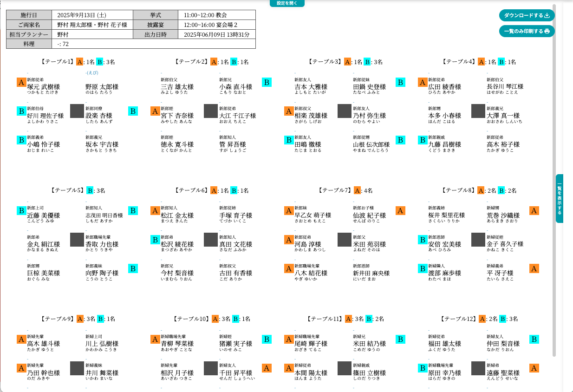Click the cyan B swatch in テーブル3 header
This screenshot has height=392, width=573.
(367, 62)
